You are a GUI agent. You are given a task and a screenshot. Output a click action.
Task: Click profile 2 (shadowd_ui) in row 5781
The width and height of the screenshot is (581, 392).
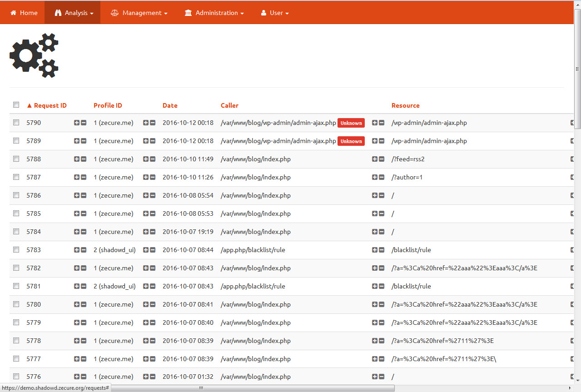pyautogui.click(x=114, y=286)
